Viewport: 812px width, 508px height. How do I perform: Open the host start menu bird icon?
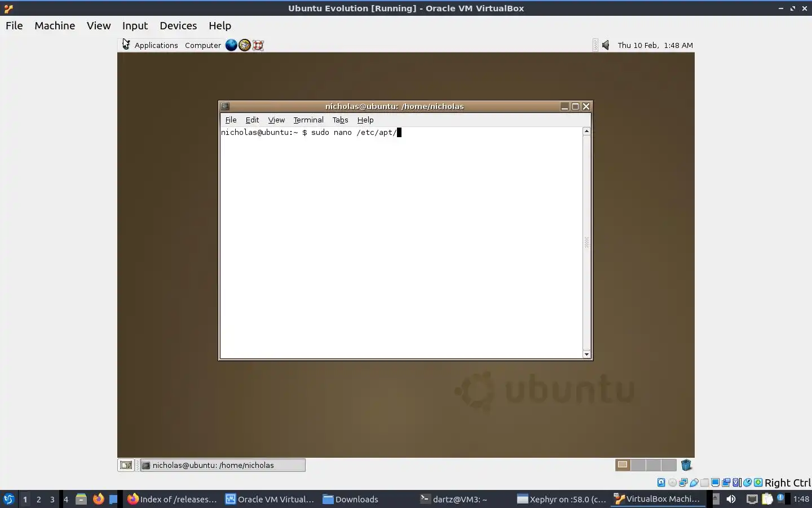point(9,499)
